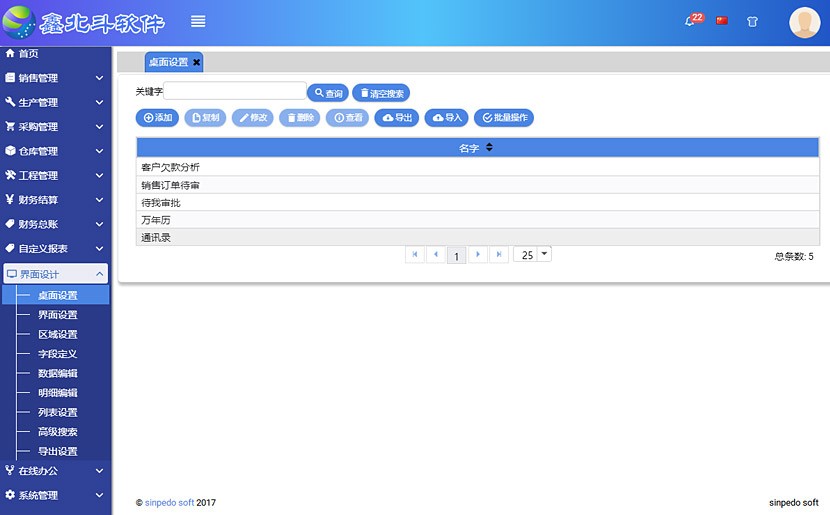Select 字段定义 in the sidebar
830x515 pixels.
(57, 354)
